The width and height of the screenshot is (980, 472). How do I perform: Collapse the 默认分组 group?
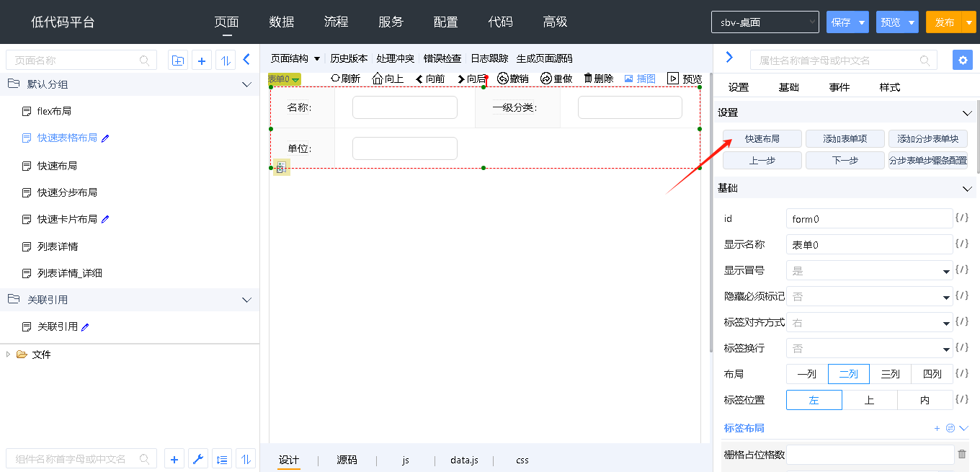click(x=246, y=84)
